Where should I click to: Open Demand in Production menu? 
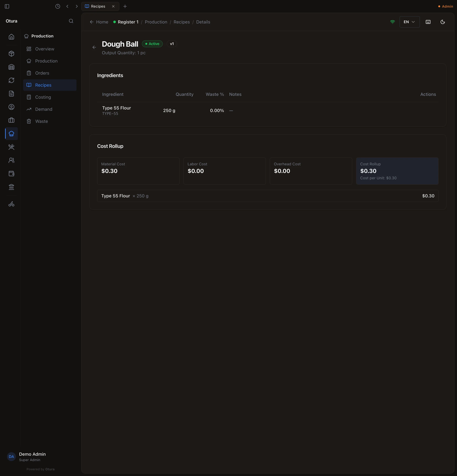(50, 109)
